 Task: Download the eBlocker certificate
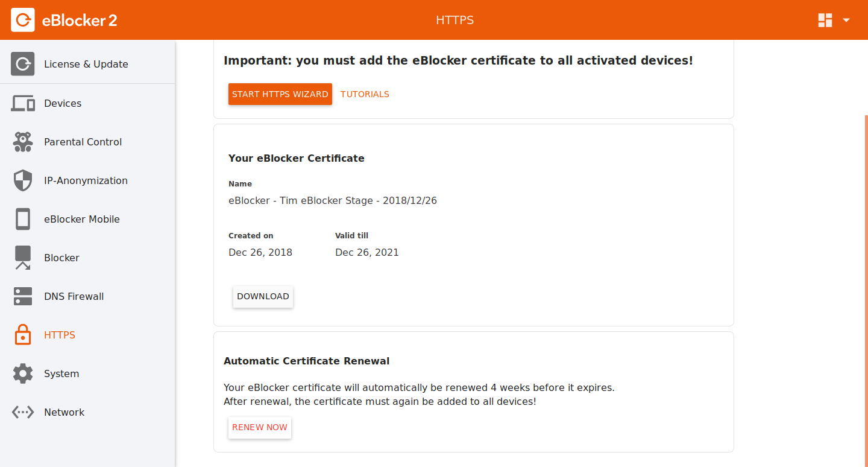[x=263, y=297]
